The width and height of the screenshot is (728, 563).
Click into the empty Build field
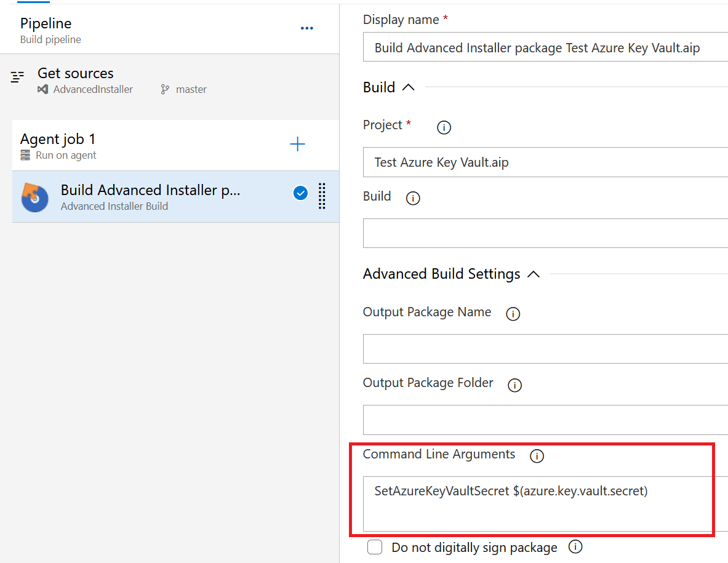[x=545, y=233]
